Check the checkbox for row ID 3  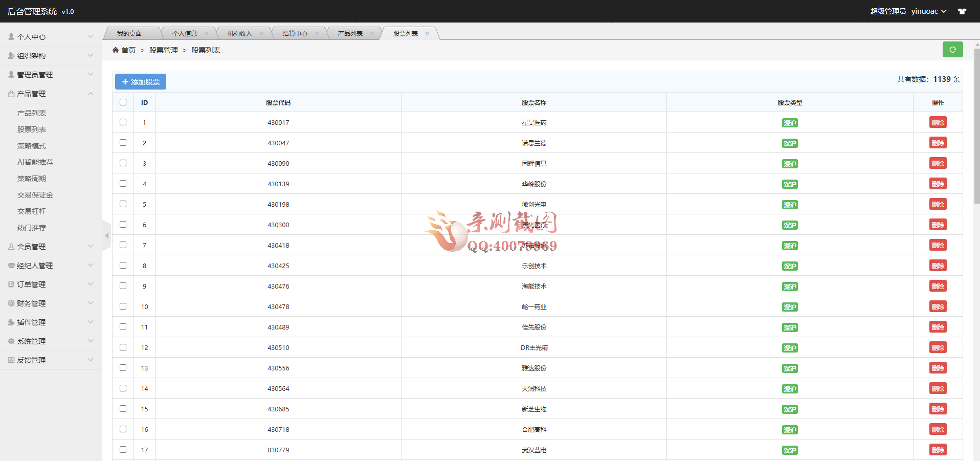click(x=123, y=163)
